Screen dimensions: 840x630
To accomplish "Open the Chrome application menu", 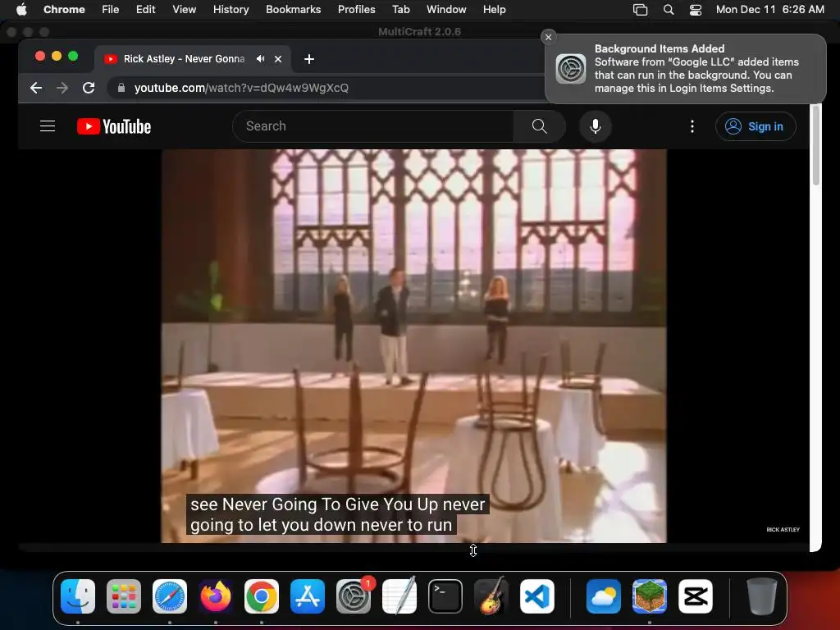I will 64,10.
